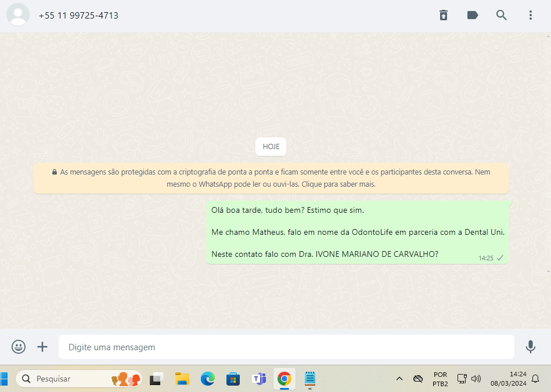Open File Explorer from taskbar
This screenshot has height=392, width=551.
pyautogui.click(x=182, y=379)
